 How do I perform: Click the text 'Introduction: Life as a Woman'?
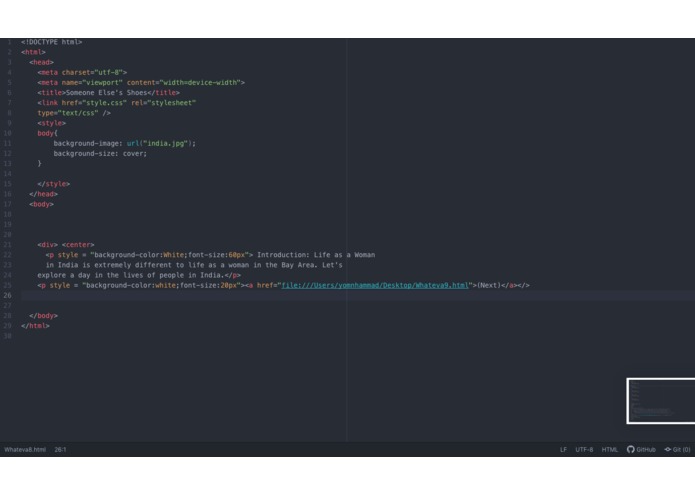tap(316, 255)
